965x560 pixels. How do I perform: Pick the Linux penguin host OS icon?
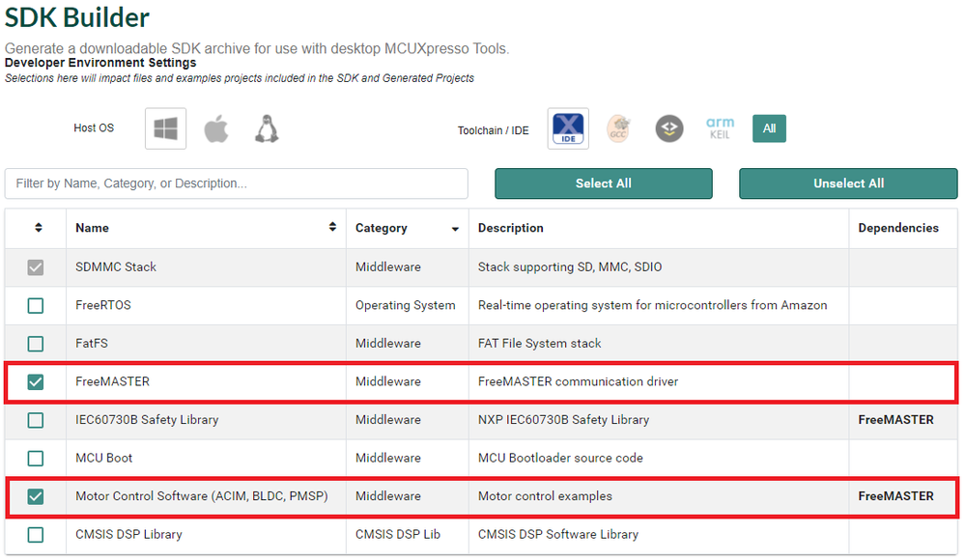[x=267, y=128]
